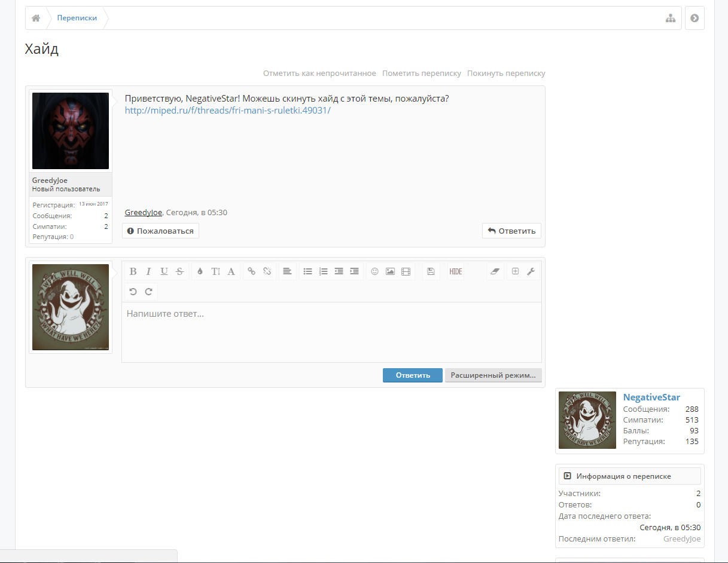Redo the last edit in the editor

(x=148, y=292)
